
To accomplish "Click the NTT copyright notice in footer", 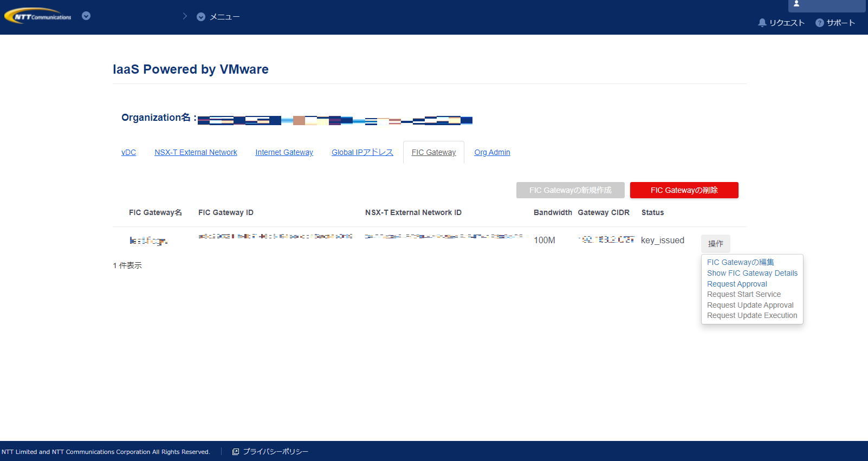I will 106,452.
